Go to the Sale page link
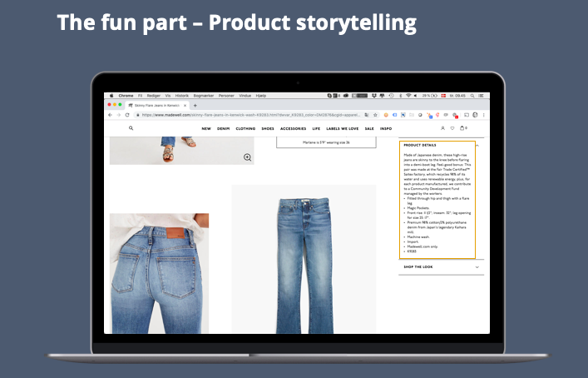Screen dimensions: 588x378 [368, 128]
